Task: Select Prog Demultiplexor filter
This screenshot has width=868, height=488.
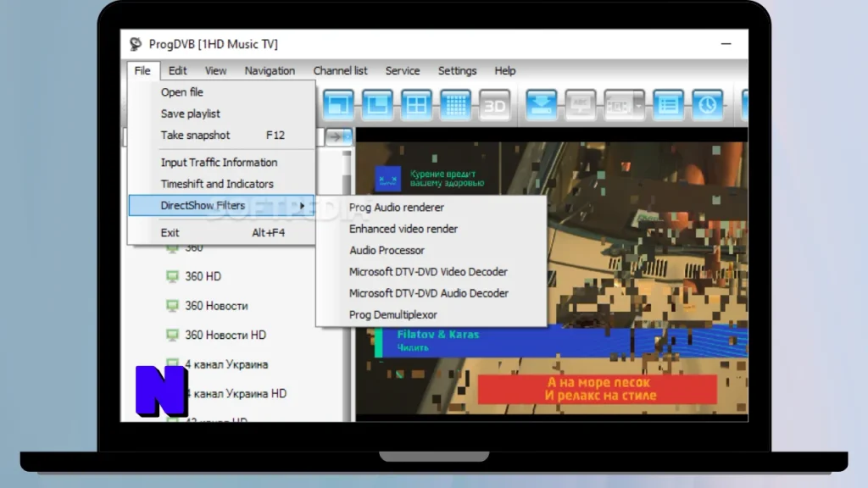Action: point(431,315)
